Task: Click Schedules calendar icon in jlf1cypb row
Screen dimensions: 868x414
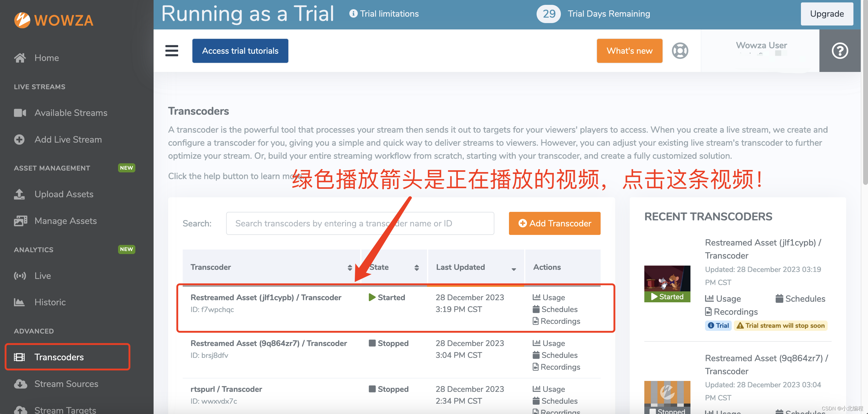Action: pyautogui.click(x=536, y=309)
